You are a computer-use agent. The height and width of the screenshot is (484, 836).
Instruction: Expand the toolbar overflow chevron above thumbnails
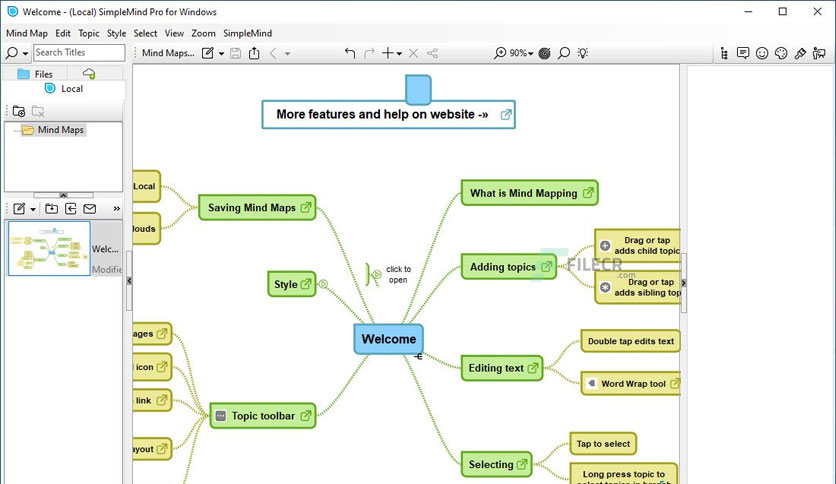(117, 208)
